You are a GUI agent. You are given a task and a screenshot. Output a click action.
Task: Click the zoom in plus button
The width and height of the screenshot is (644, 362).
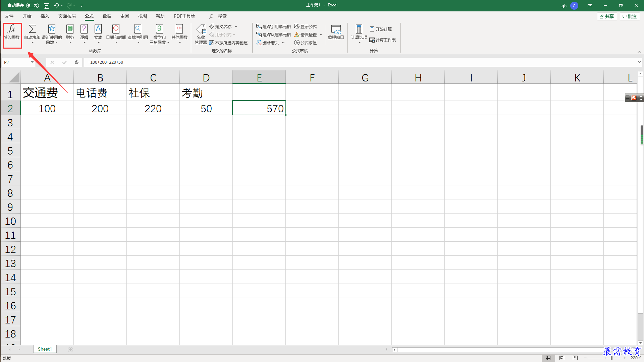click(x=625, y=358)
